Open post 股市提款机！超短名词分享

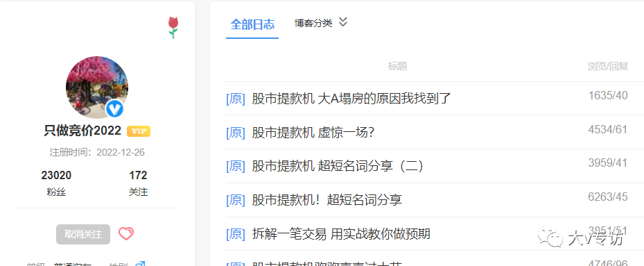327,200
